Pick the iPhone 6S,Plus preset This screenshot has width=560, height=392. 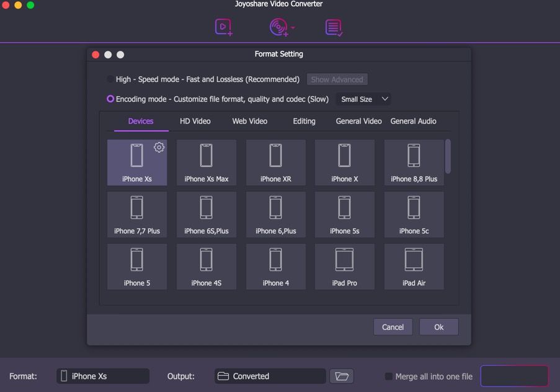coord(206,215)
